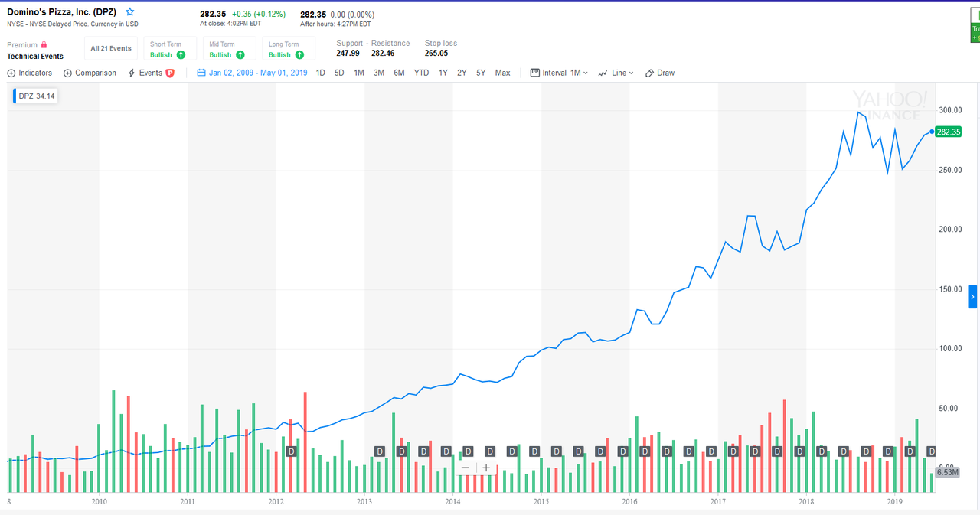This screenshot has width=980, height=515.
Task: Zoom out with the minus button
Action: (465, 468)
